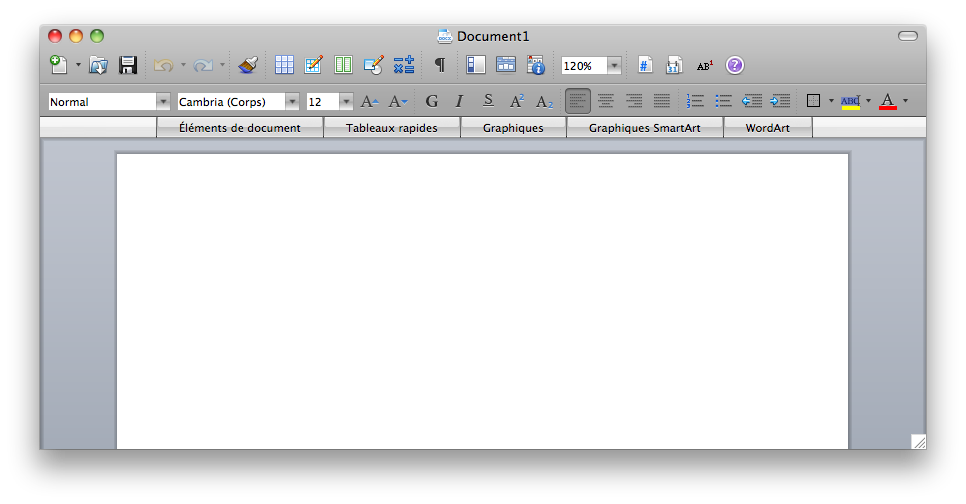966x504 pixels.
Task: Open Tableaux rapides tab
Action: click(x=392, y=128)
